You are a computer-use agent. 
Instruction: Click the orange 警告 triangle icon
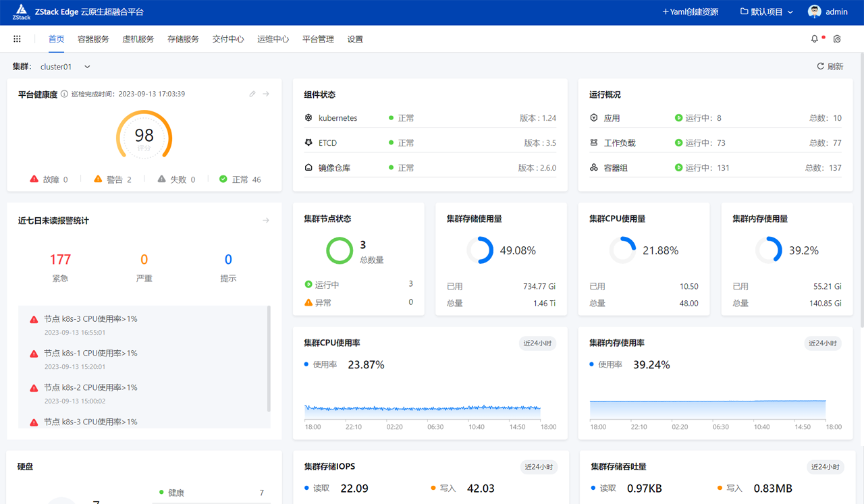pyautogui.click(x=98, y=179)
